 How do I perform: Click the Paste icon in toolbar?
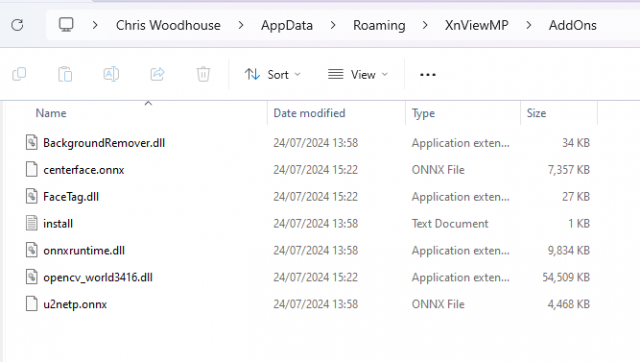tap(65, 74)
